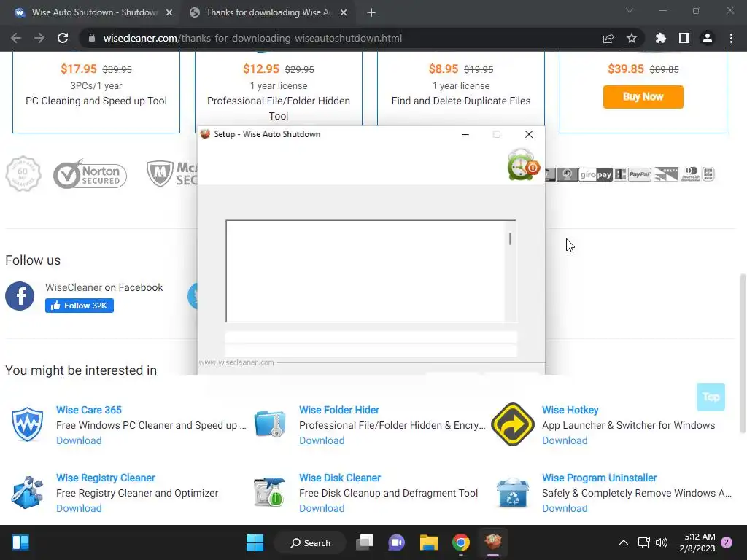Switch to Thanks for downloading tab
The height and width of the screenshot is (560, 747).
pos(268,12)
